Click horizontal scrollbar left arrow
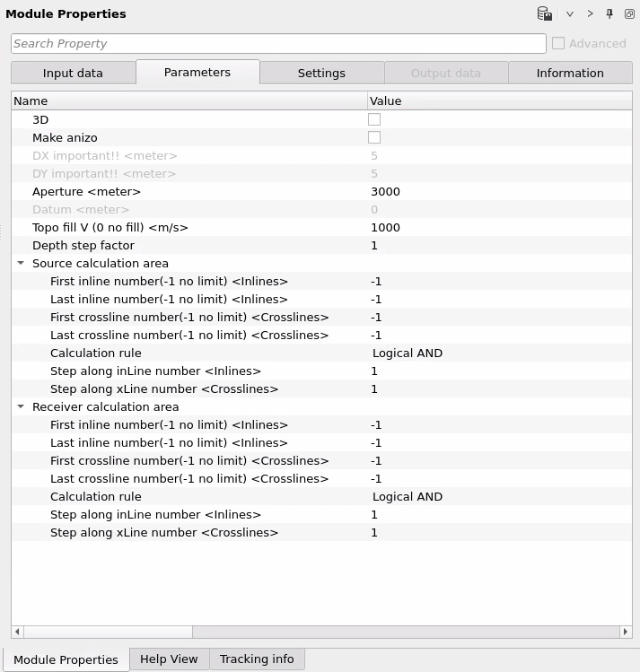The width and height of the screenshot is (640, 672). (18, 632)
